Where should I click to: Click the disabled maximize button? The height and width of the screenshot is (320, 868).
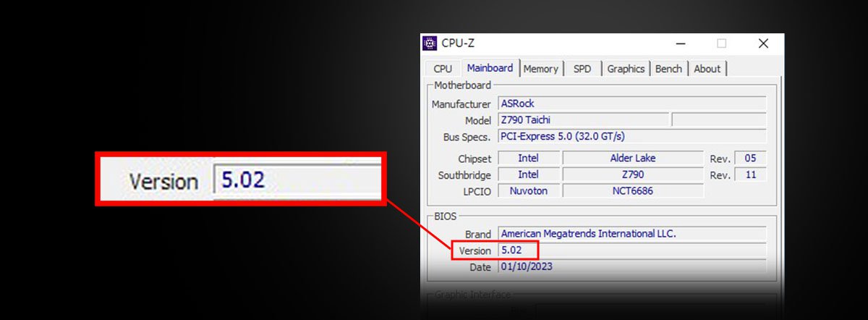pos(721,43)
